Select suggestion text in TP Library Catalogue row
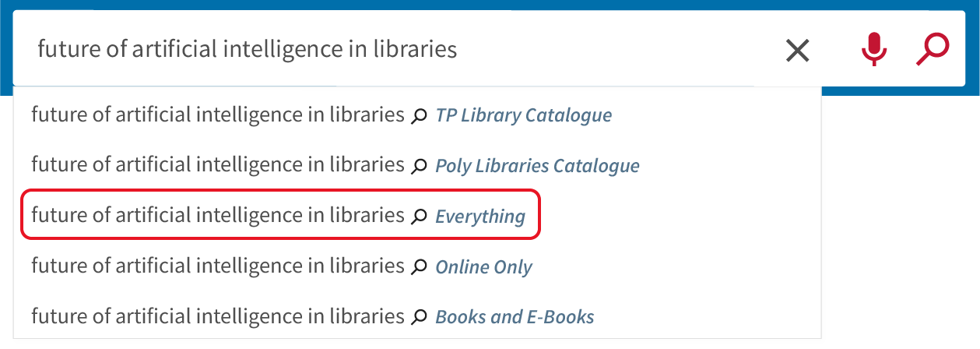This screenshot has height=349, width=980. [x=218, y=115]
